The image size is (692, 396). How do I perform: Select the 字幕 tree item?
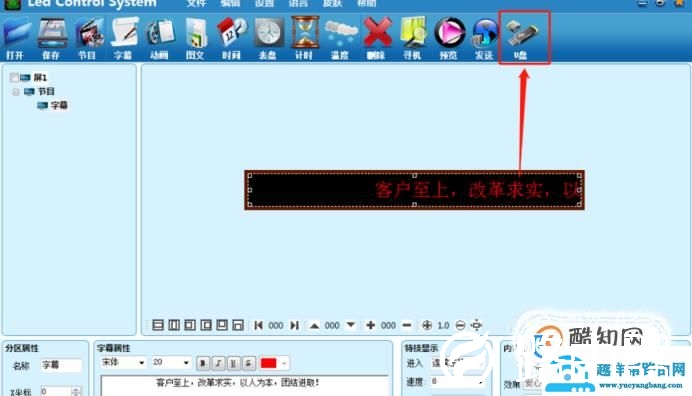click(x=59, y=105)
